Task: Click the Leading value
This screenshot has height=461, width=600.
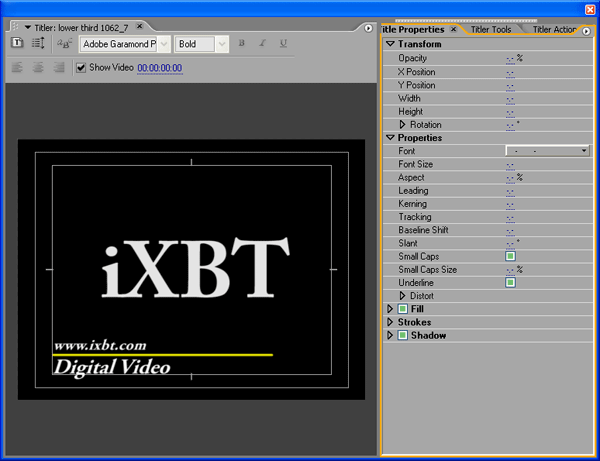Action: (510, 191)
